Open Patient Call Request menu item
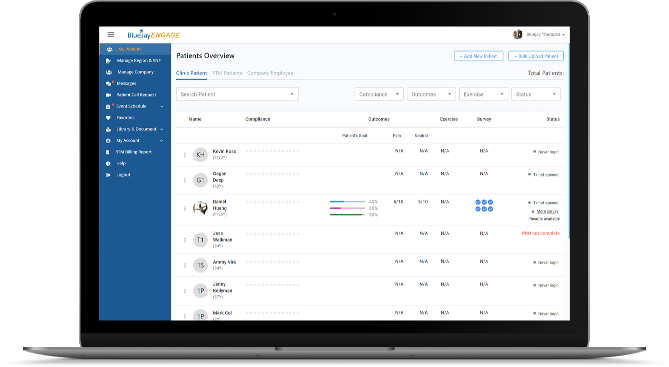Screen dimensions: 669x367 click(x=137, y=95)
